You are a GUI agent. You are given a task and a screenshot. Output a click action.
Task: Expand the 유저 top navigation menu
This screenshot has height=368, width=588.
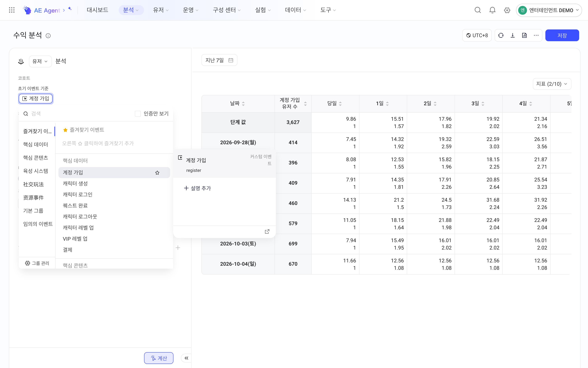[x=161, y=10]
